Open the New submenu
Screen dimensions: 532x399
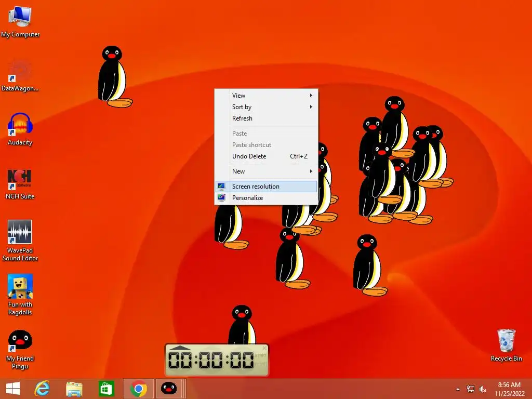[266, 171]
